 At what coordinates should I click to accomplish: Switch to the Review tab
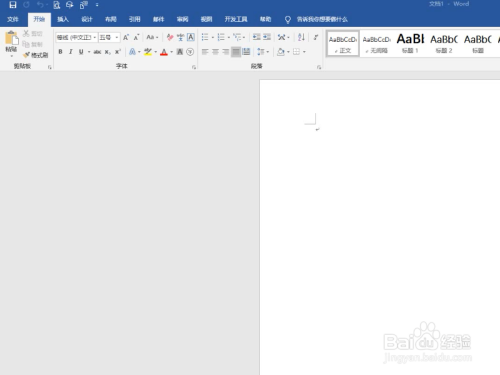point(182,19)
